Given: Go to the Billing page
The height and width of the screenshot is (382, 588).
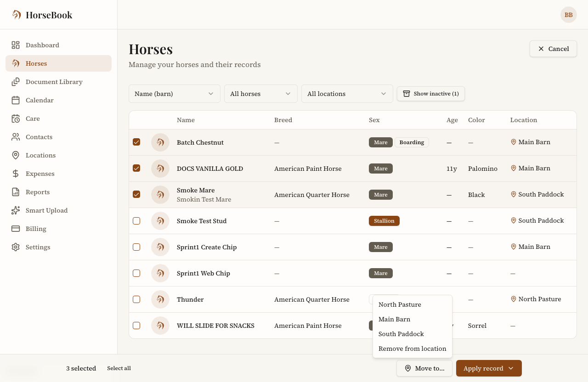Looking at the screenshot, I should pos(58,229).
